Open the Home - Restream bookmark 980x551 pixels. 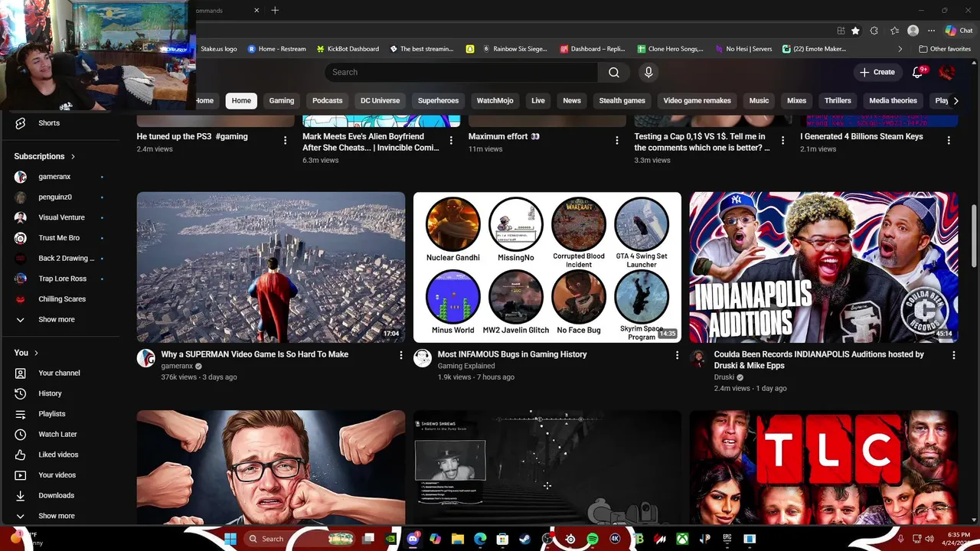pos(276,49)
